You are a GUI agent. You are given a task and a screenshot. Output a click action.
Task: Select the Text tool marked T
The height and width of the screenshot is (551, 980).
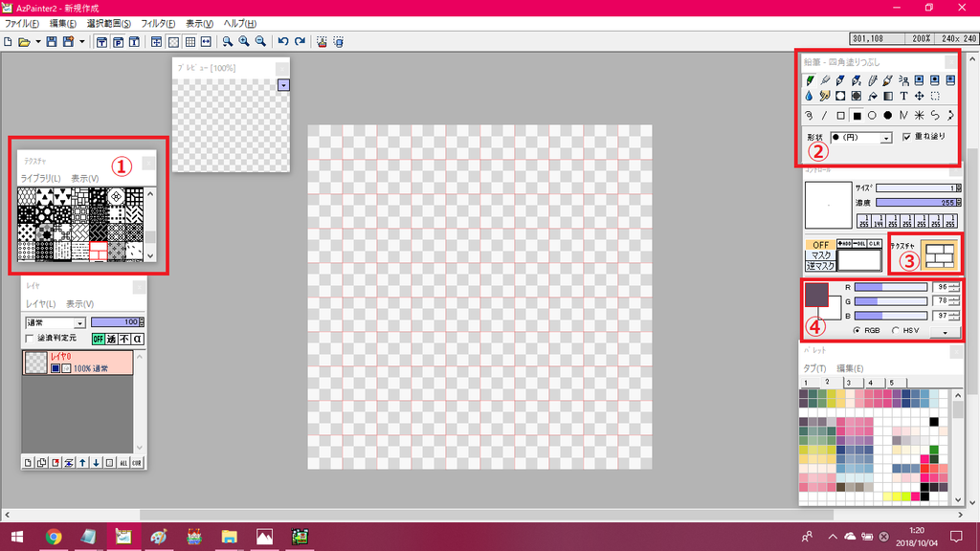coord(903,97)
